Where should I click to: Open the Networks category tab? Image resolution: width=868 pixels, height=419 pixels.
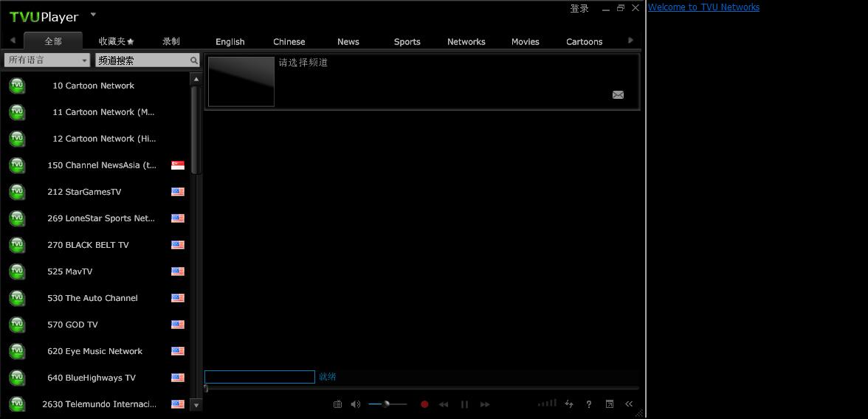tap(466, 41)
